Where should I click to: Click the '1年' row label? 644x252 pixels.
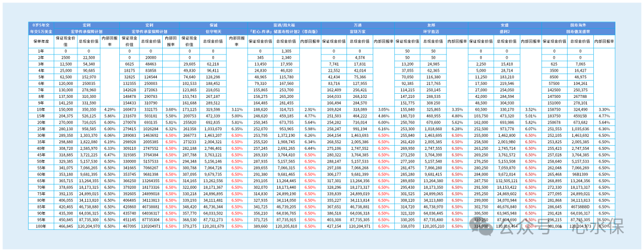tap(41, 51)
